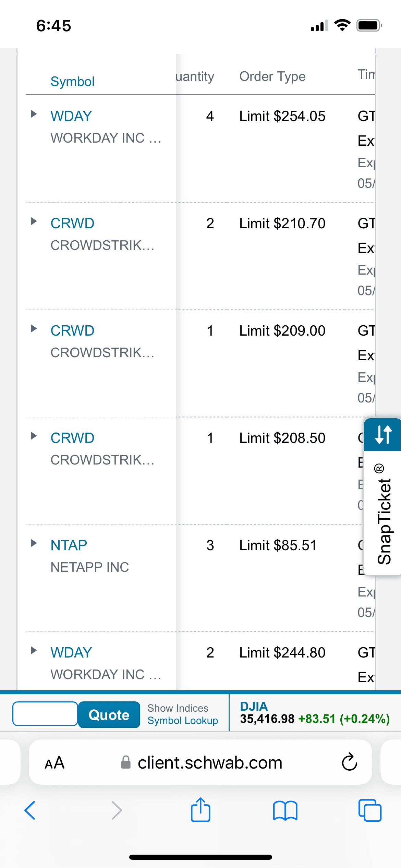401x868 pixels.
Task: Expand the CRWD $208.50 order row
Action: point(34,436)
